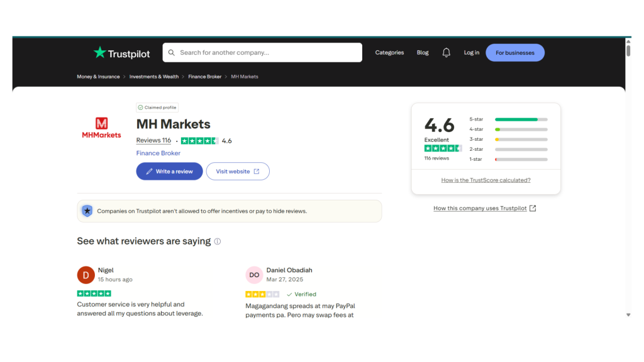Open the notifications bell icon
Image resolution: width=644 pixels, height=362 pixels.
tap(447, 53)
